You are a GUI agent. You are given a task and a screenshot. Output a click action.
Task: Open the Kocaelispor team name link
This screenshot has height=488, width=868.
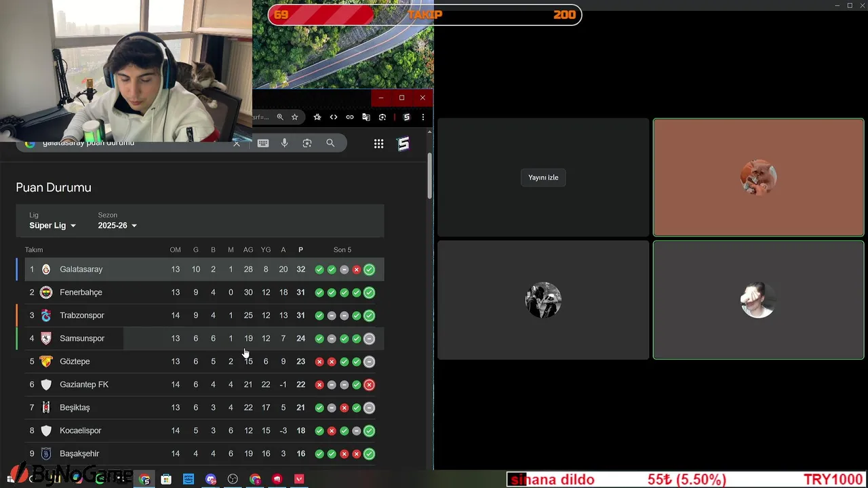click(x=81, y=430)
